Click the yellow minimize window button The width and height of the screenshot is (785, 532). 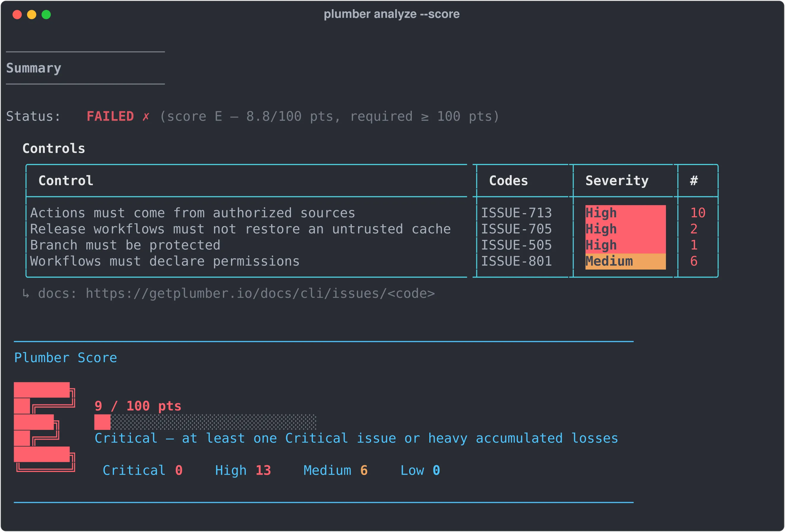coord(32,15)
